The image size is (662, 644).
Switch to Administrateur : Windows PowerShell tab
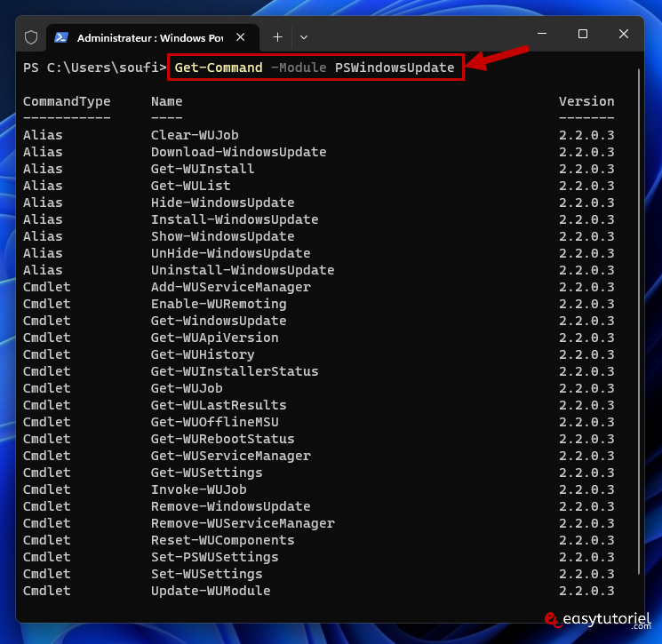click(x=149, y=37)
